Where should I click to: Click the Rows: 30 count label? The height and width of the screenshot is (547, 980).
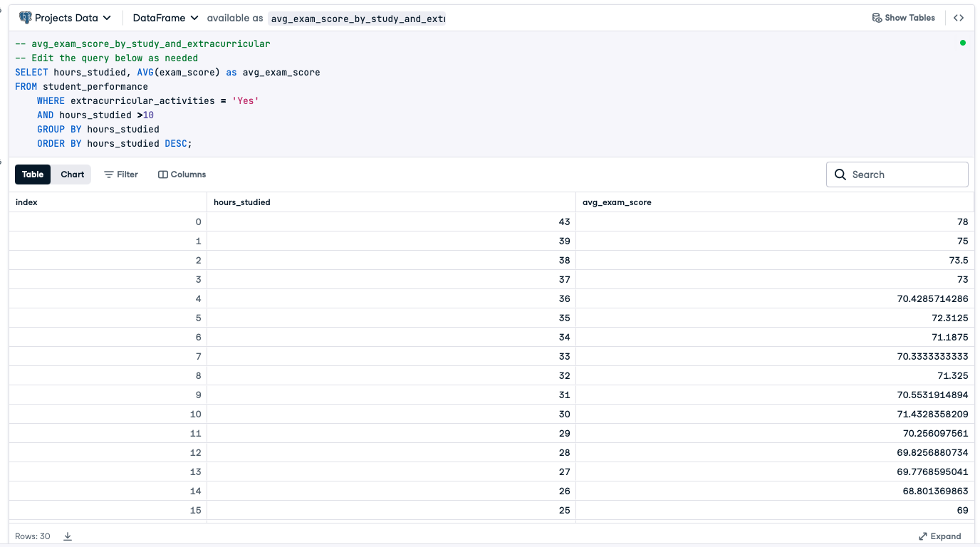[x=33, y=536]
